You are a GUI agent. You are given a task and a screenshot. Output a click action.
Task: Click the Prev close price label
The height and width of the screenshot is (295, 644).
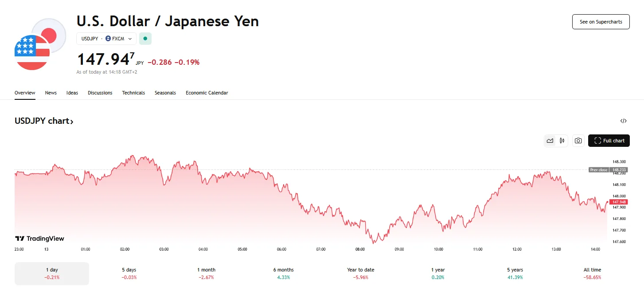[599, 170]
